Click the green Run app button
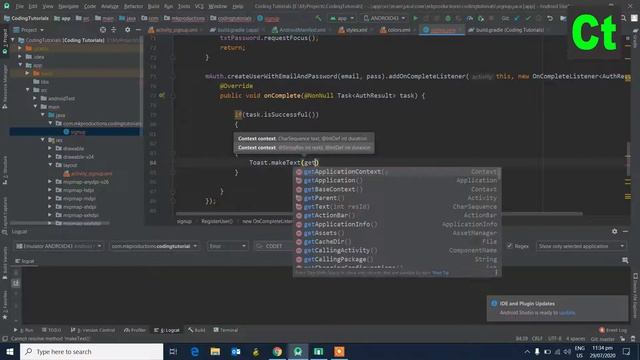Image resolution: width=640 pixels, height=360 pixels. [x=416, y=18]
